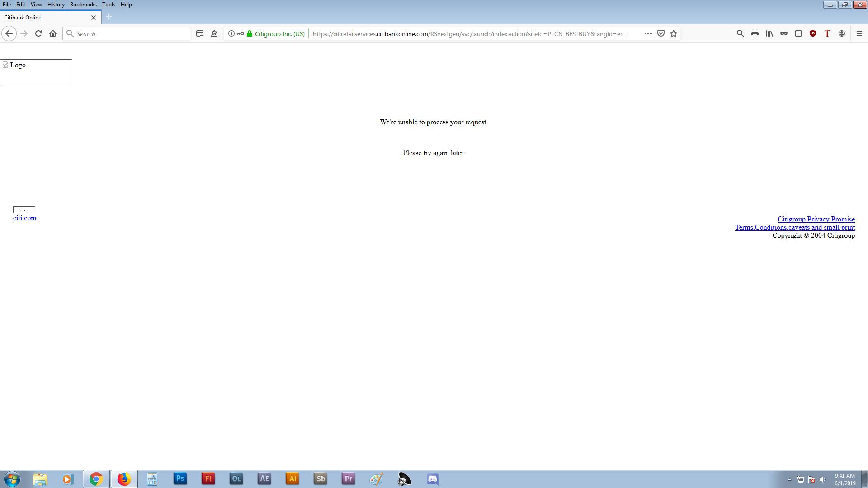868x488 pixels.
Task: Toggle the sidebar panel icon
Action: 798,33
